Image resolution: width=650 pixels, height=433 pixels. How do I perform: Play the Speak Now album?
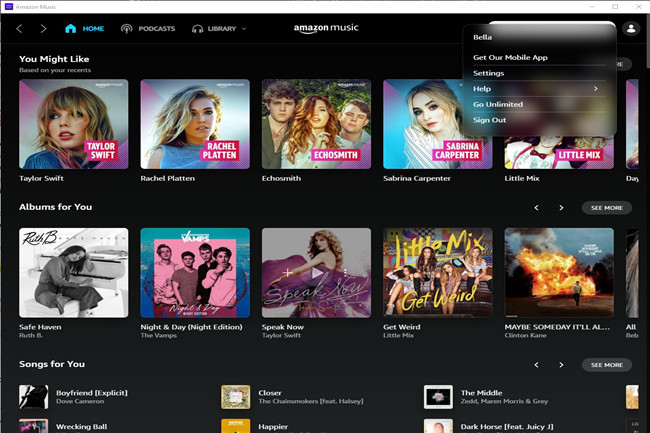[317, 273]
